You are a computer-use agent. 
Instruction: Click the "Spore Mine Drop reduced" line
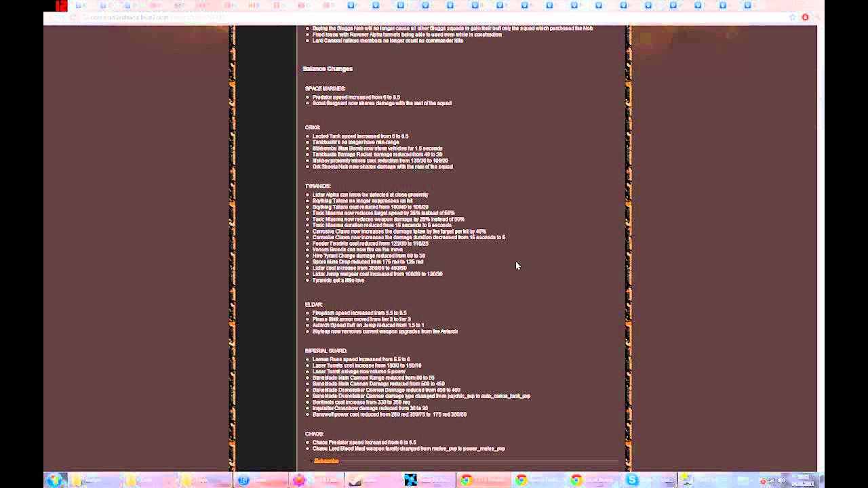368,262
